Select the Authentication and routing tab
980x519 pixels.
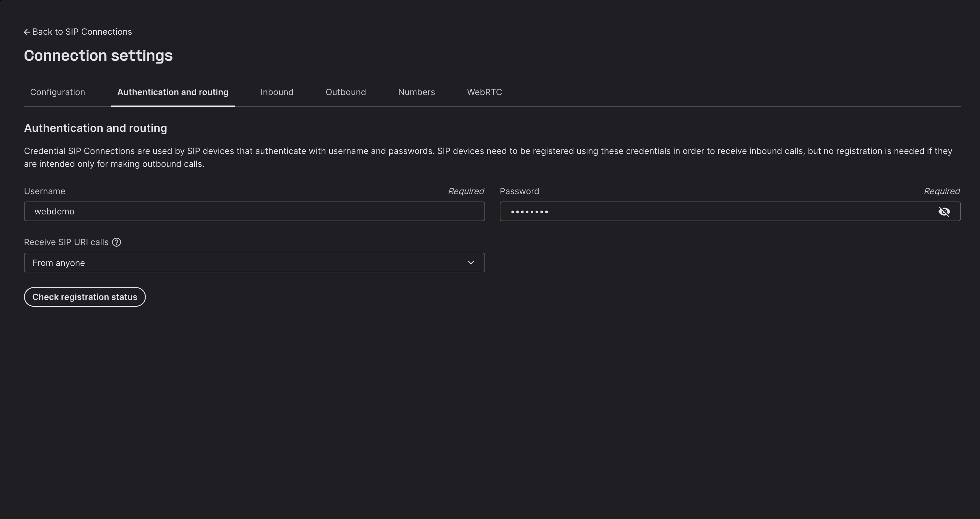coord(173,92)
